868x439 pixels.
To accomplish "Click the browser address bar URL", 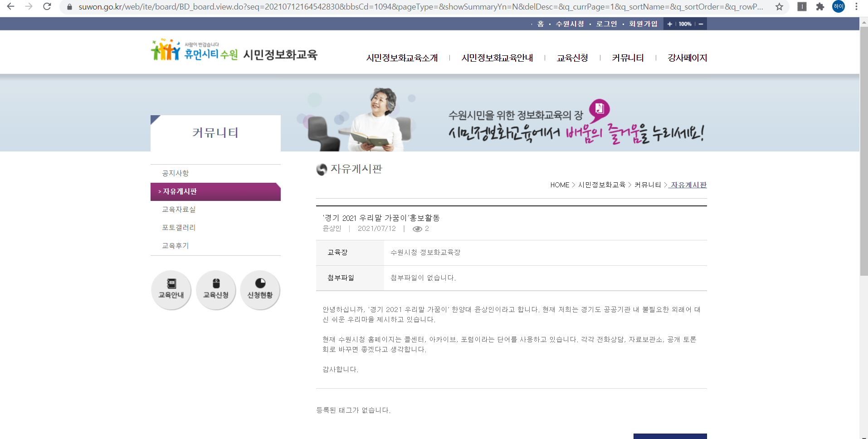I will (420, 7).
